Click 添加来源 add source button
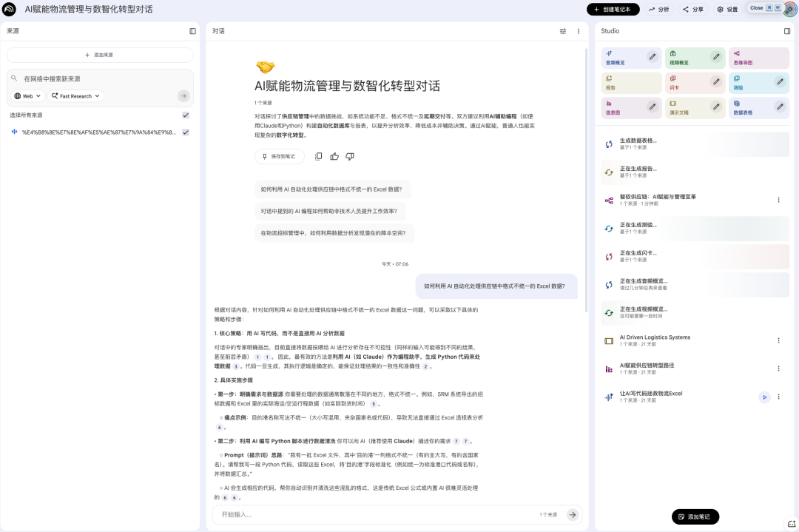The height and width of the screenshot is (532, 799). click(x=100, y=55)
